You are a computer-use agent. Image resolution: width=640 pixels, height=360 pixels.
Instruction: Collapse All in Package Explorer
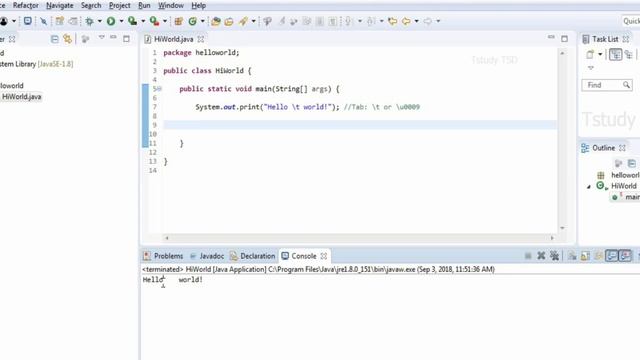[x=55, y=39]
